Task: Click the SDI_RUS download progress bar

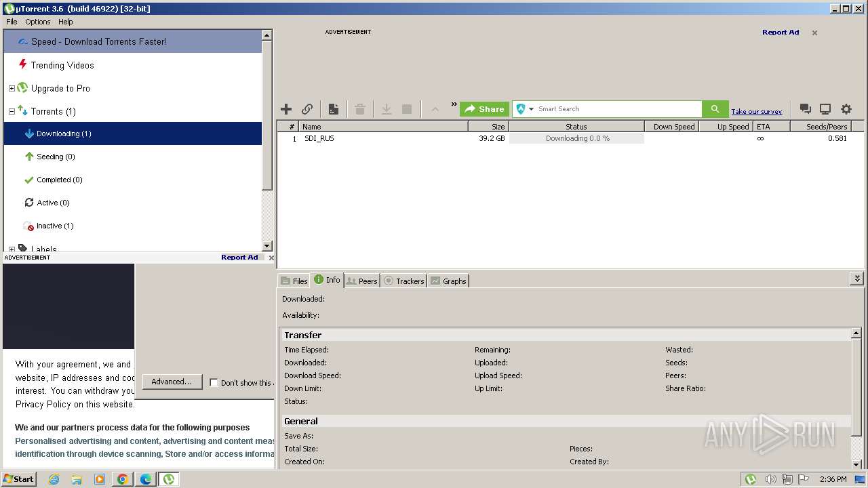Action: click(x=576, y=138)
